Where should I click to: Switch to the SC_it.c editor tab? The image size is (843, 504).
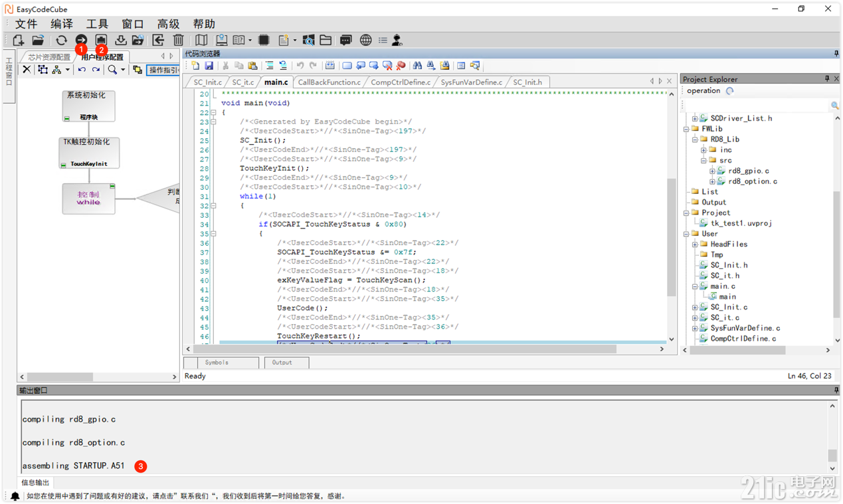242,82
